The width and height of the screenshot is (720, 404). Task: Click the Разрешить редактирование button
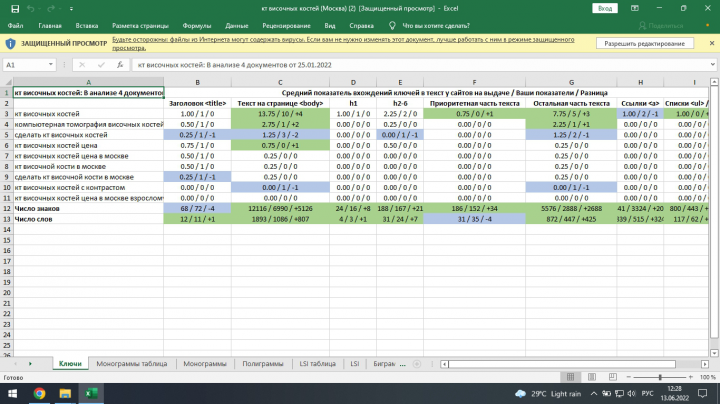[645, 44]
